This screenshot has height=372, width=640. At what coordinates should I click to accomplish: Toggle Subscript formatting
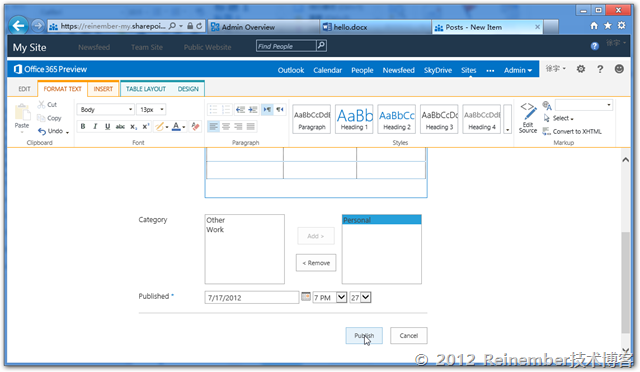pyautogui.click(x=133, y=127)
